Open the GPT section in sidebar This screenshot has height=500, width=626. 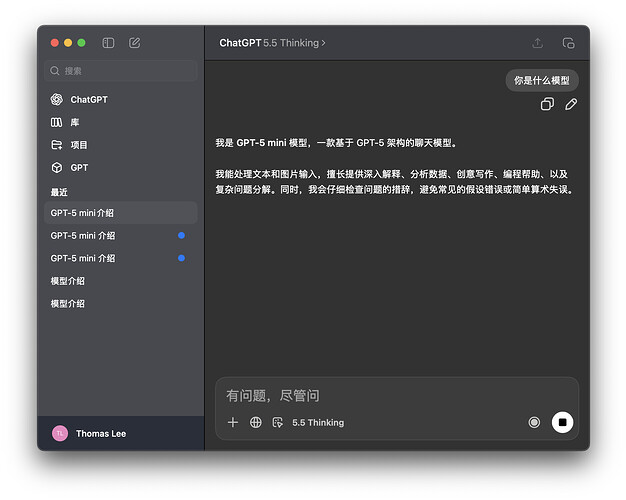[x=121, y=167]
